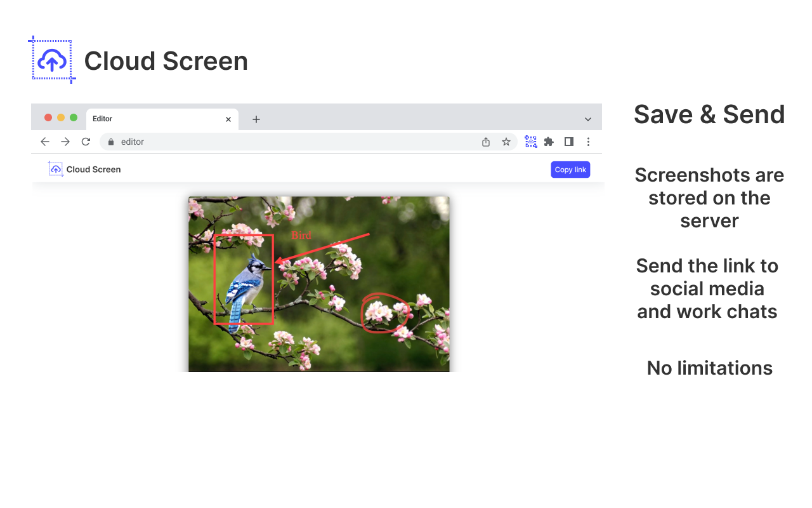Expand the tab search chevron
The width and height of the screenshot is (812, 508).
coord(588,119)
